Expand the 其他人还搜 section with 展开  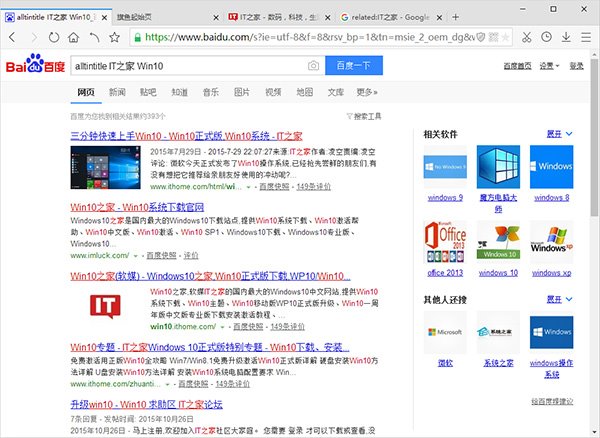tap(555, 299)
